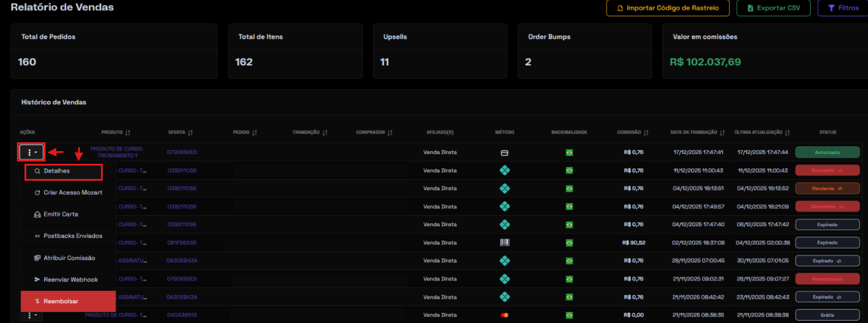This screenshot has width=868, height=323.
Task: Open the Detalhes menu option
Action: [63, 171]
